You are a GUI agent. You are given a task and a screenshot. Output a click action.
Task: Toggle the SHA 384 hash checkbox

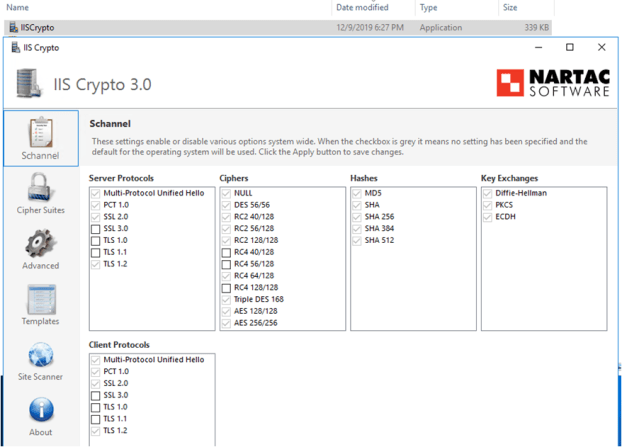[x=357, y=229]
